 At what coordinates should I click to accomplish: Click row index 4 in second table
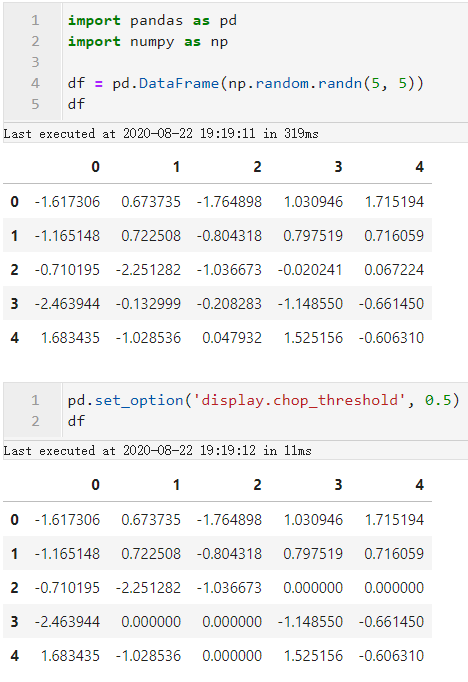(14, 656)
